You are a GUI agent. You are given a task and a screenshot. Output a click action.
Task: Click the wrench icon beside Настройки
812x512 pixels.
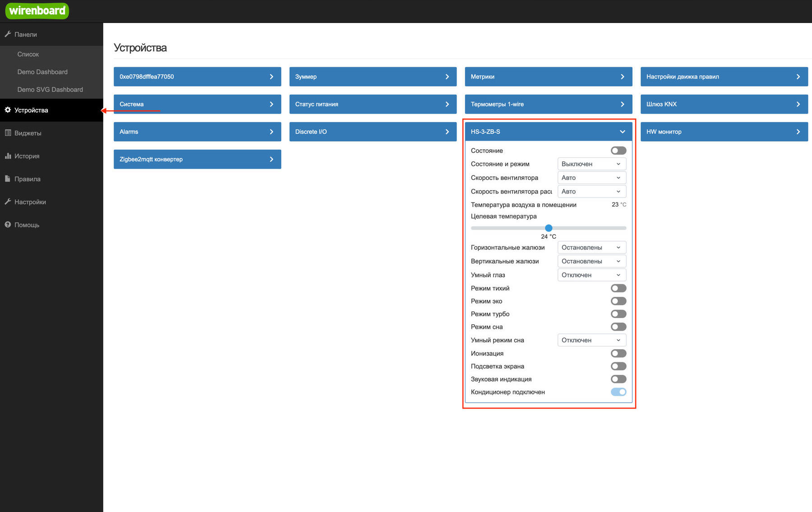coord(8,202)
